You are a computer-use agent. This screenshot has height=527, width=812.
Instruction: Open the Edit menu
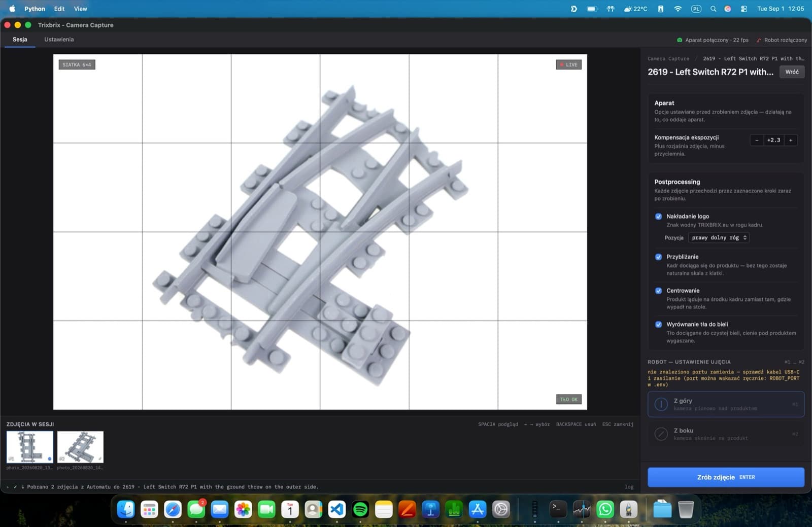click(x=59, y=9)
